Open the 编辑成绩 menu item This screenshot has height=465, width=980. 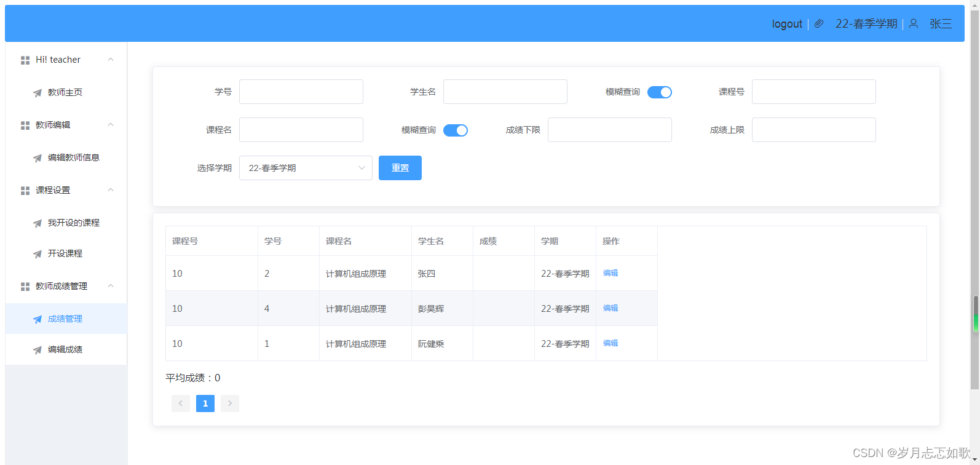(x=66, y=349)
